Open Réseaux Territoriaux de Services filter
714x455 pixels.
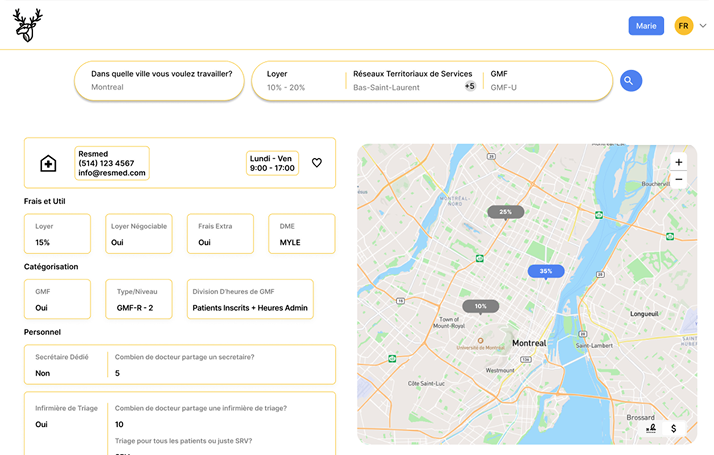(410, 81)
